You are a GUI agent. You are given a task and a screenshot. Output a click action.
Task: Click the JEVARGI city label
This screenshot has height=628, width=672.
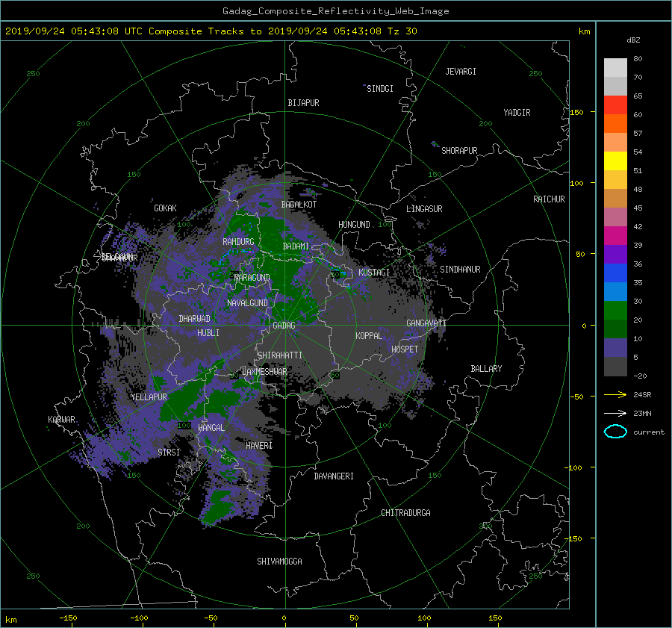tap(461, 72)
